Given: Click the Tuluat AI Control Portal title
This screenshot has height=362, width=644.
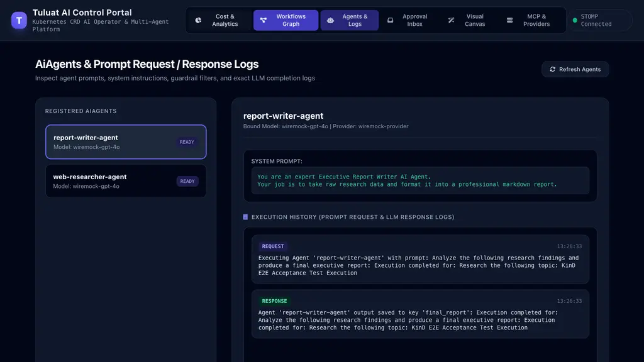Looking at the screenshot, I should 82,13.
